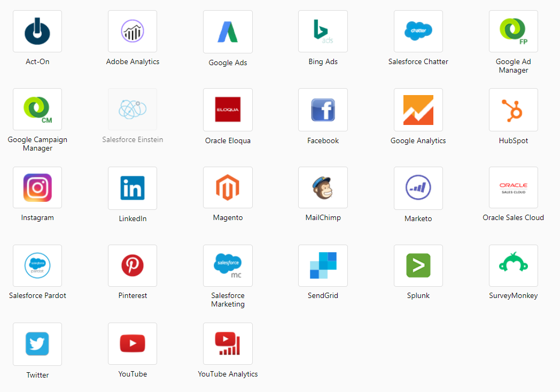The width and height of the screenshot is (560, 392).
Task: Select the Pinterest icon
Action: tap(133, 265)
